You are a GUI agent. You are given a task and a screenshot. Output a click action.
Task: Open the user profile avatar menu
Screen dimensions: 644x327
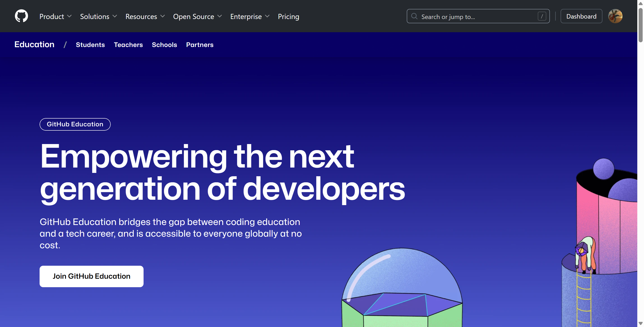pyautogui.click(x=615, y=16)
